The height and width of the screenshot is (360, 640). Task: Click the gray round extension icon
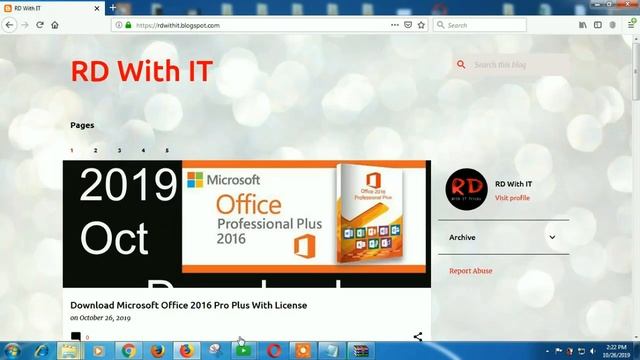pos(612,25)
